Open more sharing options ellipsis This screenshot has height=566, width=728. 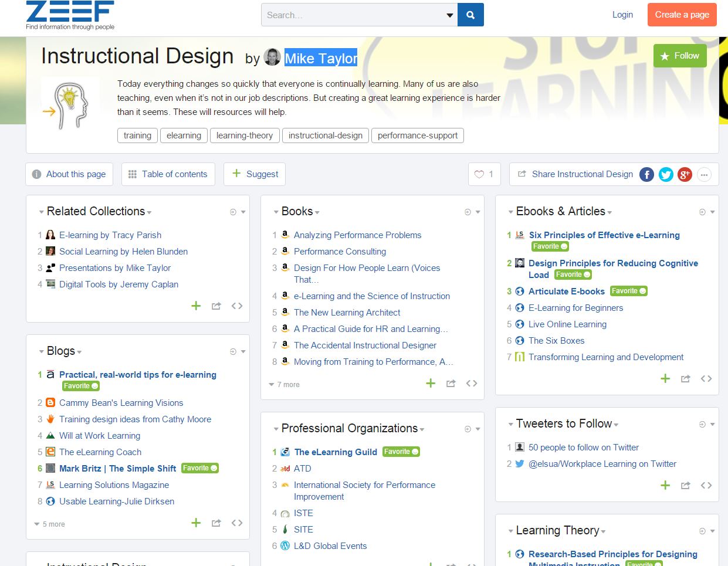(704, 174)
